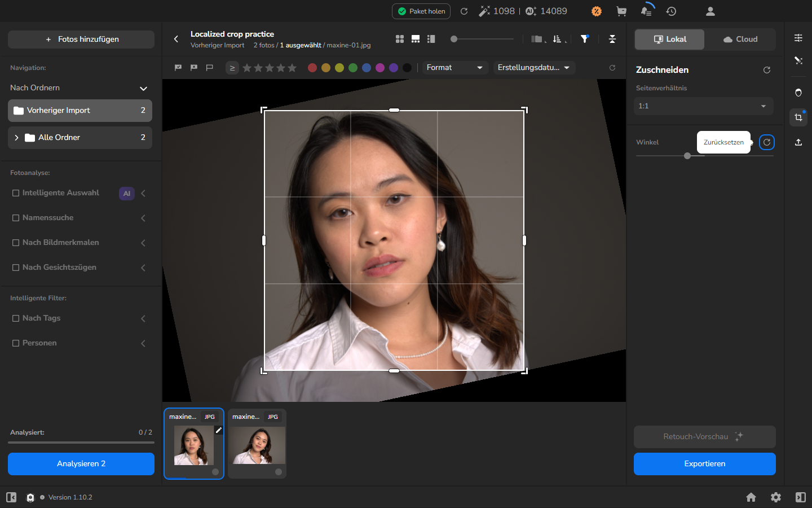
Task: Open the orange discount badge icon
Action: point(596,11)
